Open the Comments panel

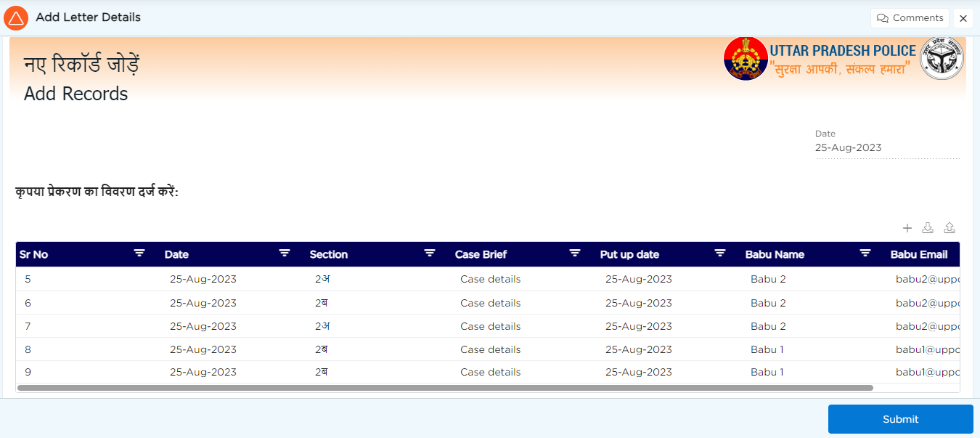(x=910, y=18)
